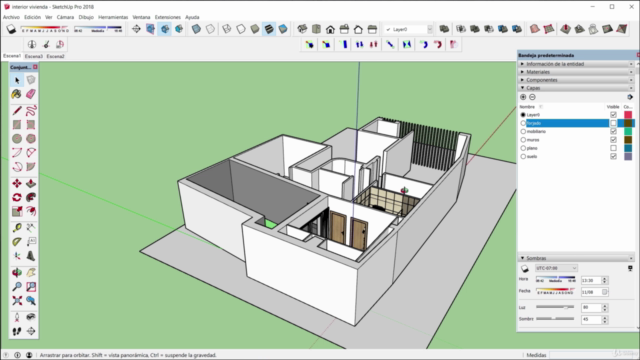This screenshot has width=640, height=360.
Task: Click the Hora 13:30 time field
Action: [x=591, y=280]
